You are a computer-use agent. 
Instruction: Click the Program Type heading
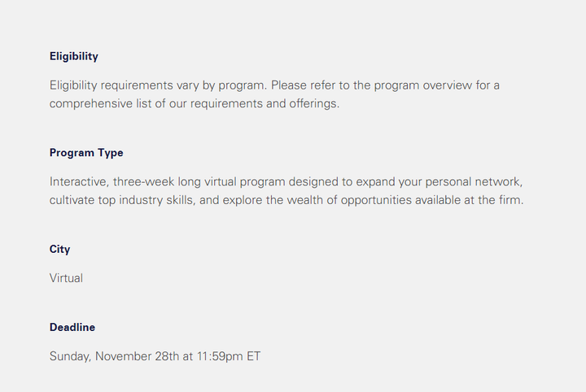pyautogui.click(x=86, y=153)
